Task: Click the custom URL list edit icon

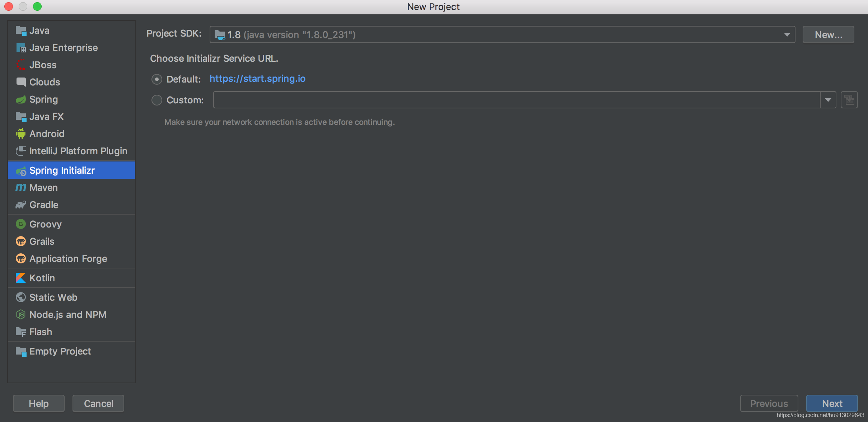Action: pos(849,100)
